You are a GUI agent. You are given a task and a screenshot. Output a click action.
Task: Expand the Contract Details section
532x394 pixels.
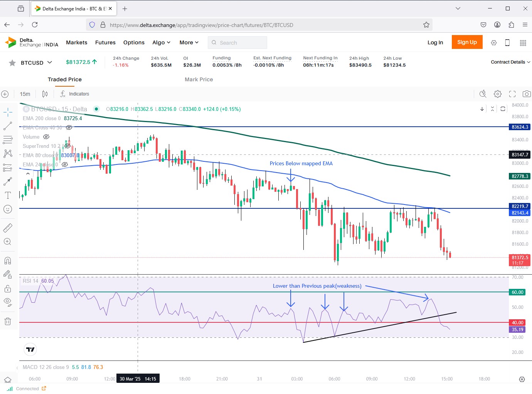[510, 62]
